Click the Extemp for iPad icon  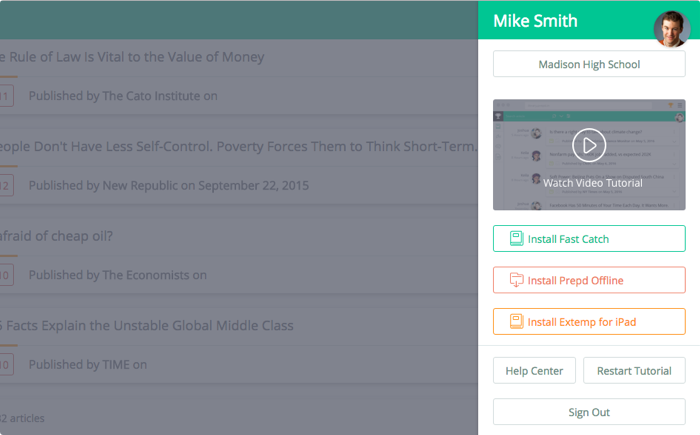tap(517, 322)
